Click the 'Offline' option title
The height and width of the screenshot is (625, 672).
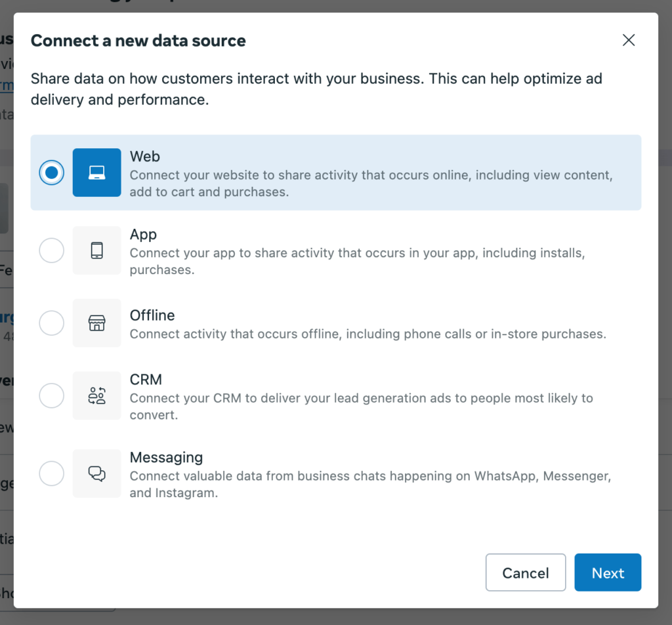pyautogui.click(x=152, y=315)
